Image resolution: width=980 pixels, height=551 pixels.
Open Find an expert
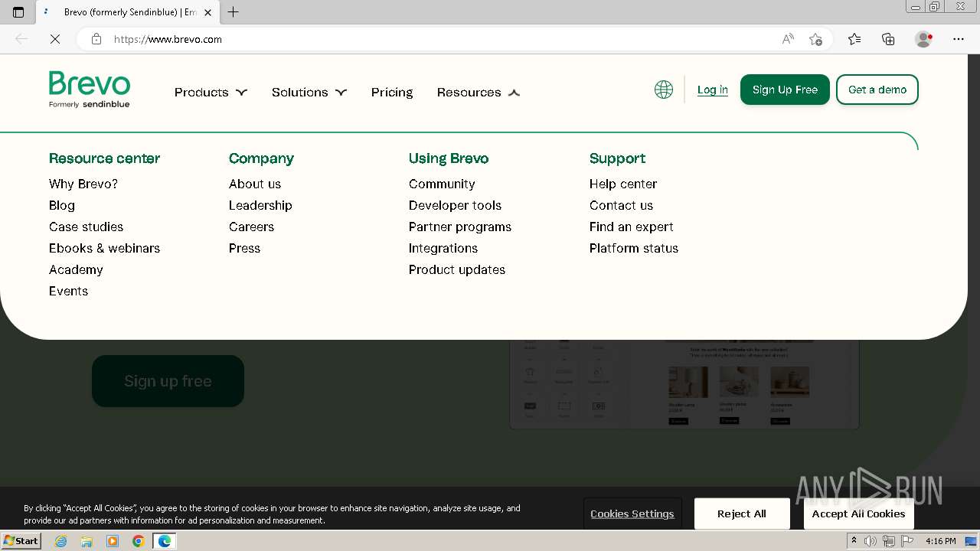point(632,227)
